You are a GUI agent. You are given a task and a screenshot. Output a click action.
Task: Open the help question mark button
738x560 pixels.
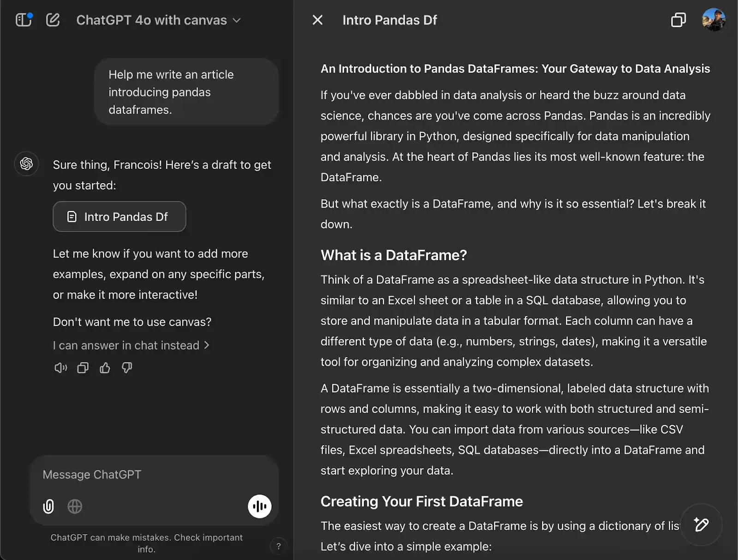point(278,546)
